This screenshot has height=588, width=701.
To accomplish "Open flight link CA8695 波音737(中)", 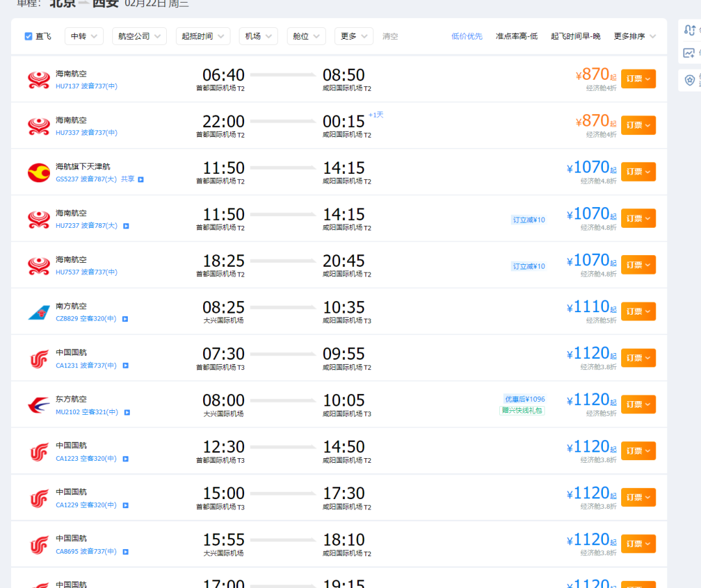I will point(86,552).
